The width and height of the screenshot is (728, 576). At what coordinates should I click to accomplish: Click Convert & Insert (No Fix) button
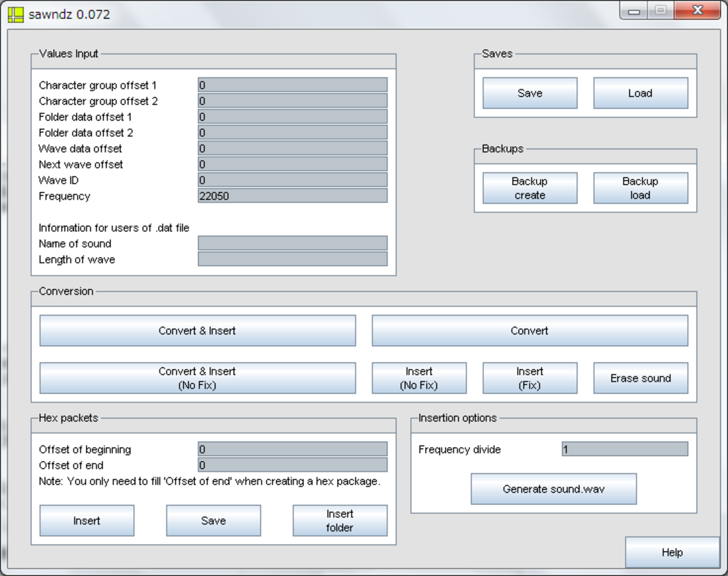198,378
